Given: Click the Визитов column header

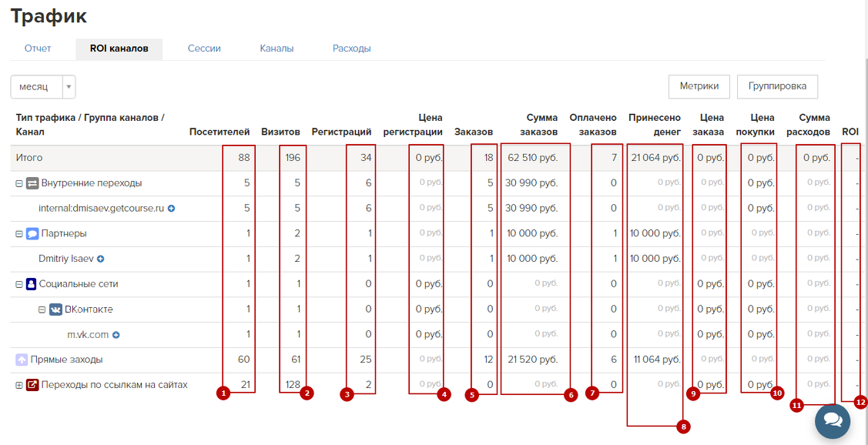Looking at the screenshot, I should (x=280, y=132).
